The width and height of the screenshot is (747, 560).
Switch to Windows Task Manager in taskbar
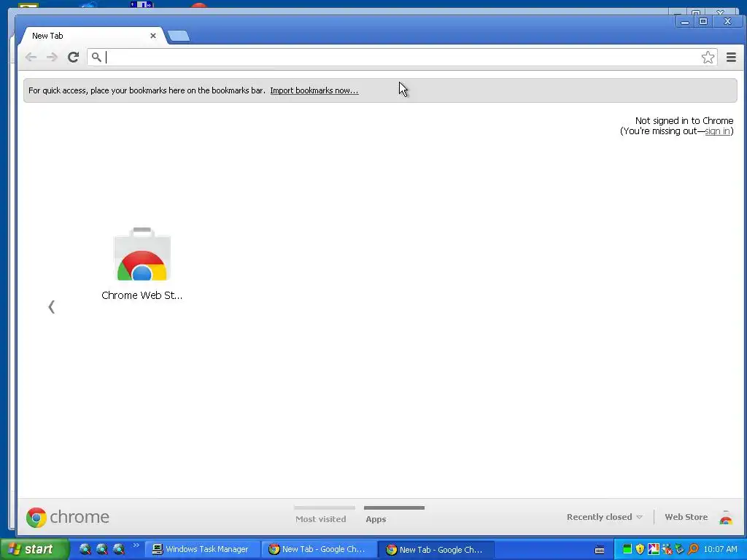click(x=201, y=549)
